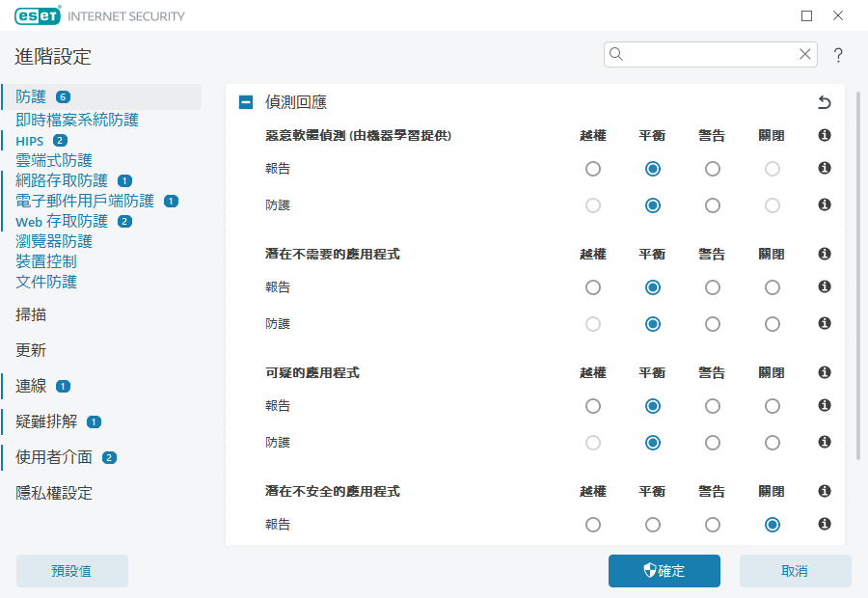Screen dimensions: 868x598
Task: Click the 1 badge next to 網路存取防護
Action: (125, 181)
